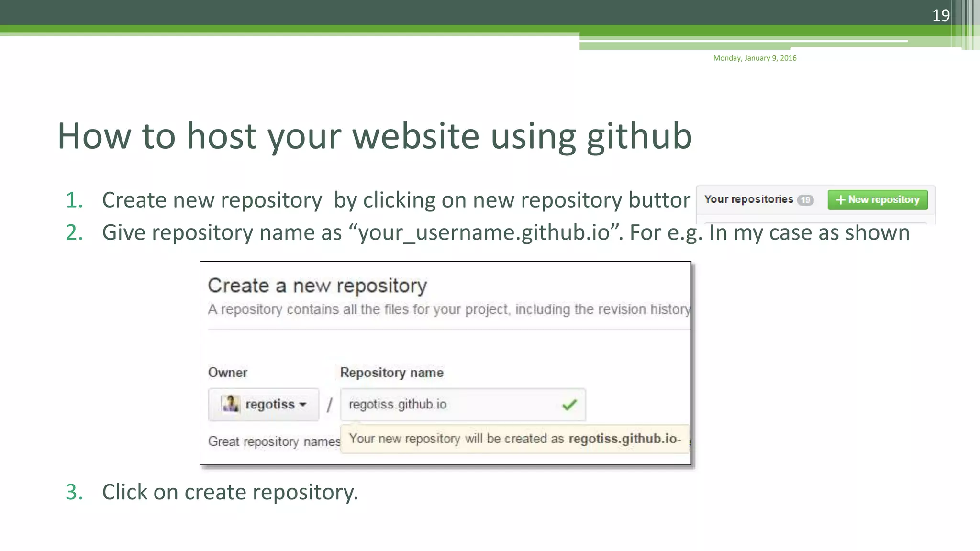Click the Create a new repository heading

click(x=317, y=286)
